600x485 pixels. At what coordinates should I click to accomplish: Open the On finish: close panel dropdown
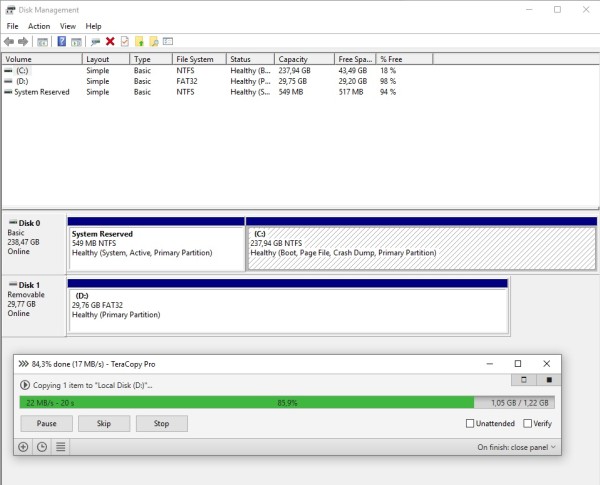[516, 447]
